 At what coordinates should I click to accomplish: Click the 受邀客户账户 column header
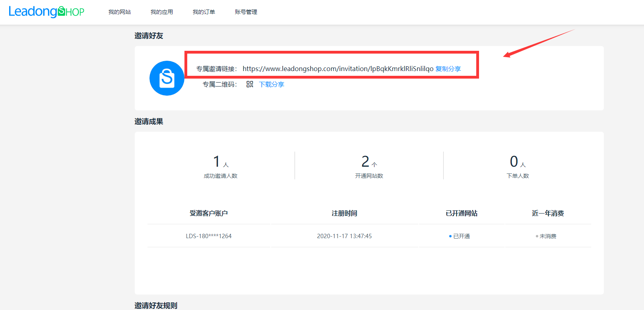tap(209, 213)
